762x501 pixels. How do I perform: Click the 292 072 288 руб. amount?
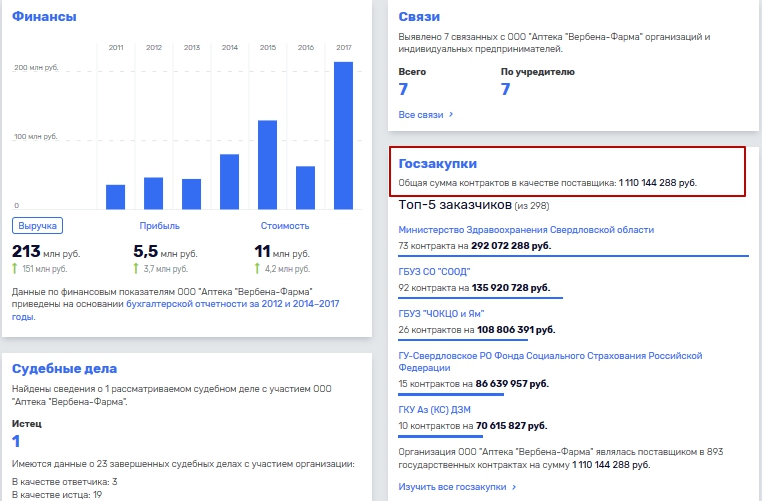511,245
